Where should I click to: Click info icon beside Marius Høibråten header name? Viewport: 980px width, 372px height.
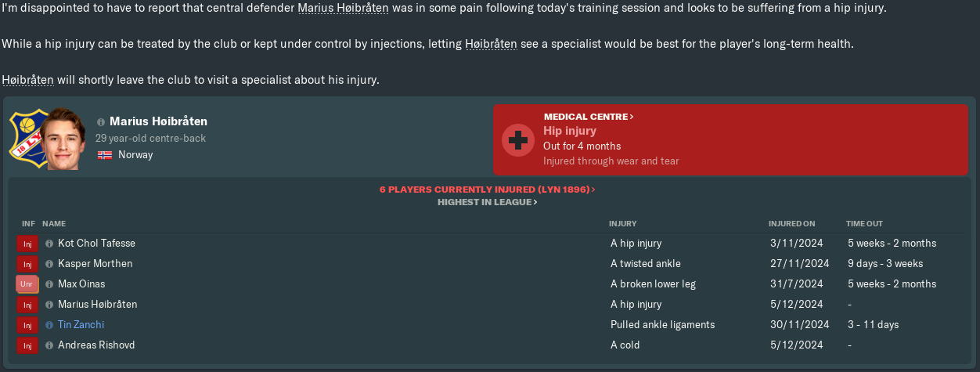click(x=101, y=122)
